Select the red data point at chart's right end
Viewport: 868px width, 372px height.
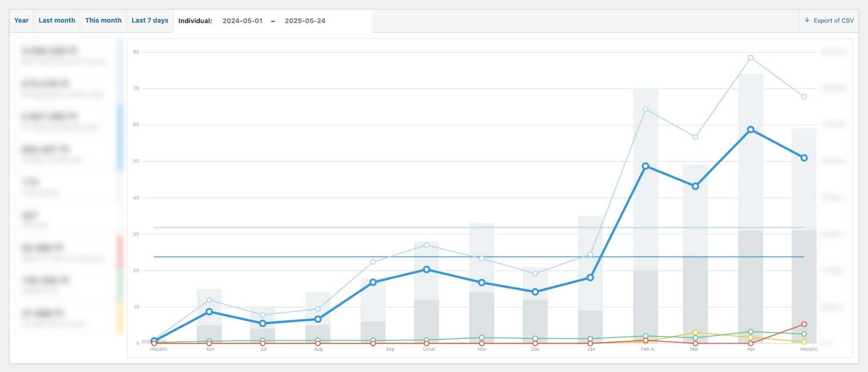click(x=804, y=324)
